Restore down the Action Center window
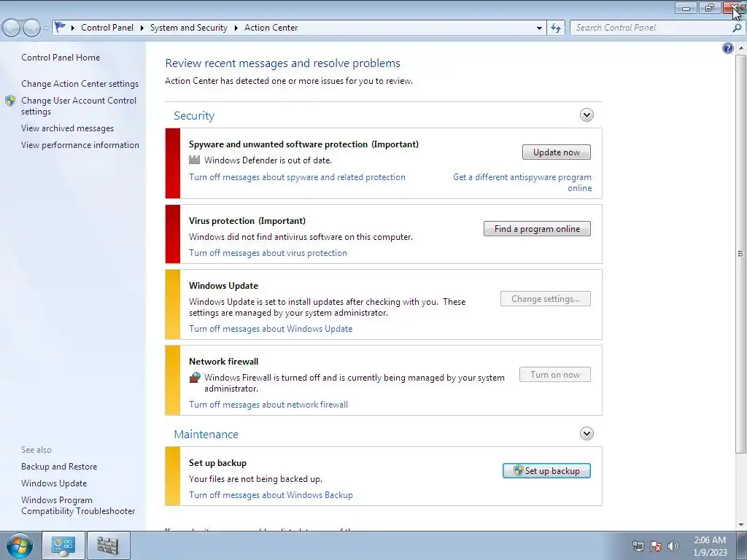The image size is (747, 560). tap(709, 7)
